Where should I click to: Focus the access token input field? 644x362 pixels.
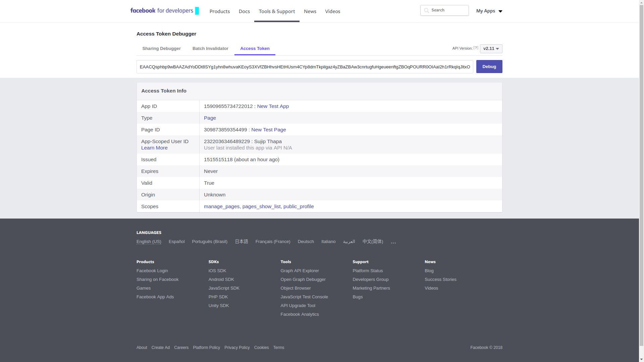tap(305, 67)
